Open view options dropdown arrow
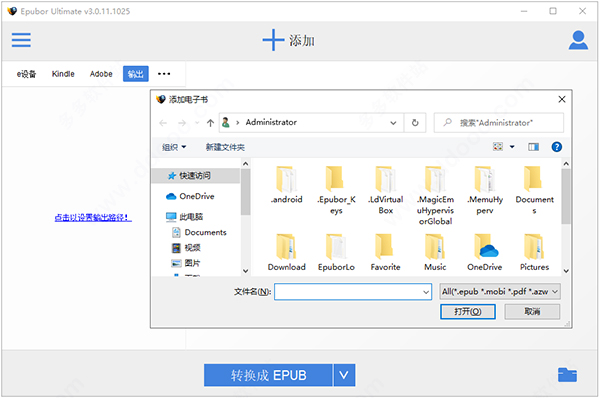Image resolution: width=600 pixels, height=398 pixels. coord(512,147)
